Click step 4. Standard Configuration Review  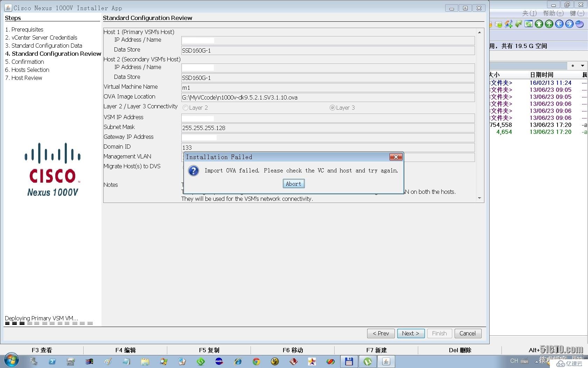(x=53, y=54)
